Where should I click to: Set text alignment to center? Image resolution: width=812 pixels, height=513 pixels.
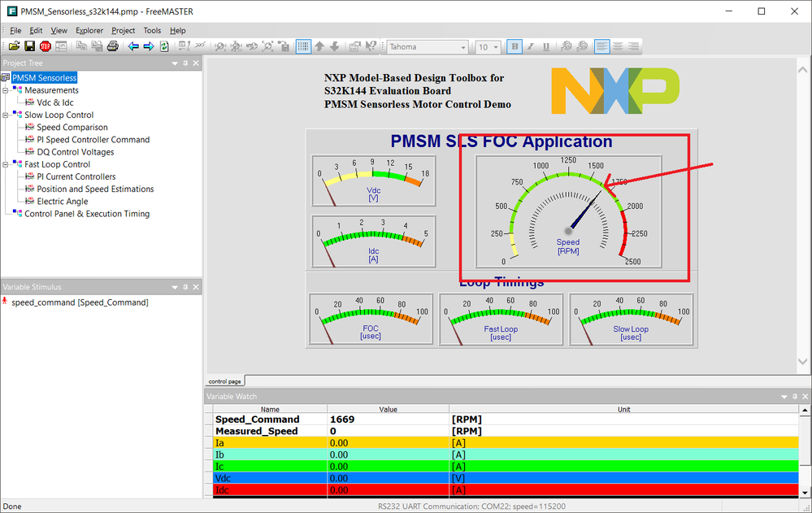pyautogui.click(x=618, y=46)
